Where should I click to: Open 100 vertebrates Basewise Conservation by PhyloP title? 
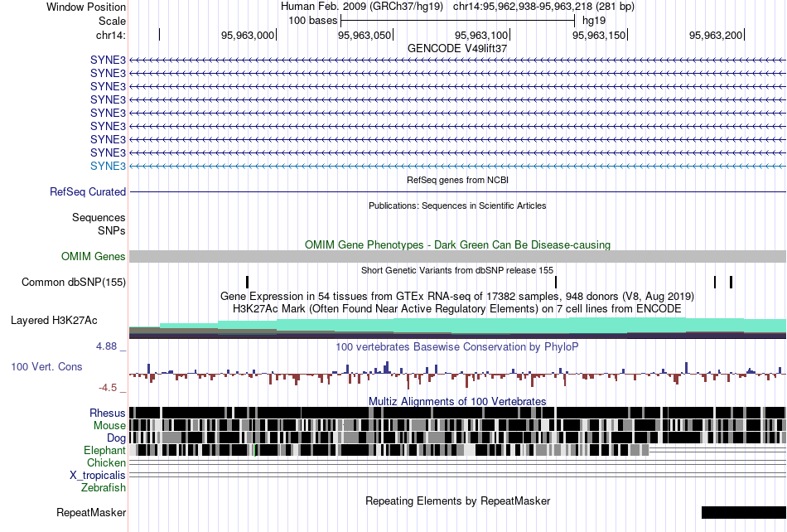pos(457,347)
